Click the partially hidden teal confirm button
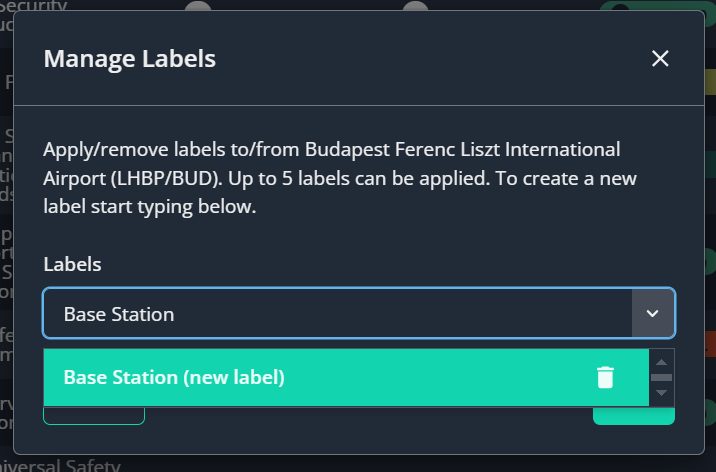 [634, 416]
